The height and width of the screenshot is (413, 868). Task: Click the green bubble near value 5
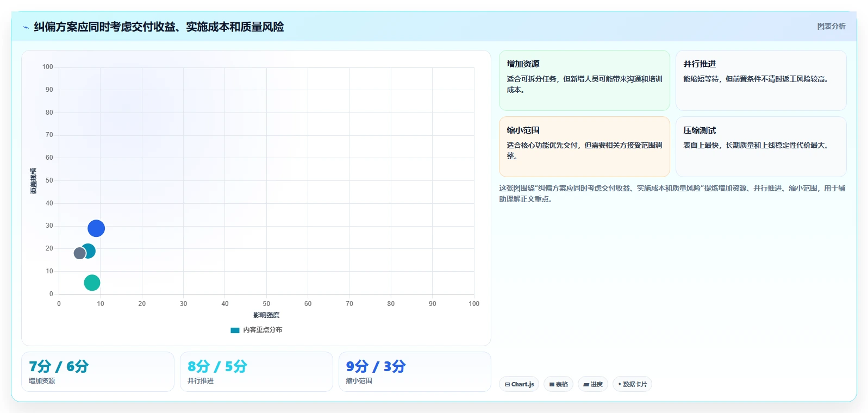pyautogui.click(x=92, y=283)
